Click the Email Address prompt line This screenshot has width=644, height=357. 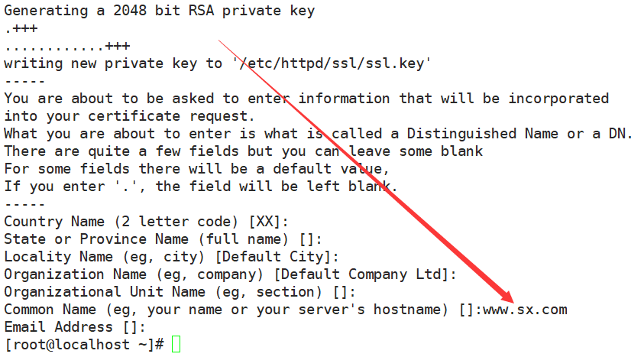tap(75, 327)
